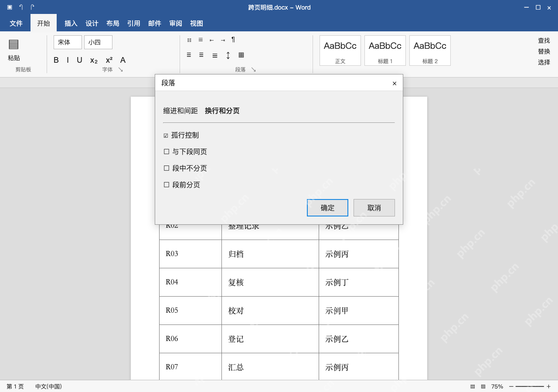Image resolution: width=558 pixels, height=392 pixels.
Task: Open the 宋体 font name box
Action: pyautogui.click(x=68, y=42)
